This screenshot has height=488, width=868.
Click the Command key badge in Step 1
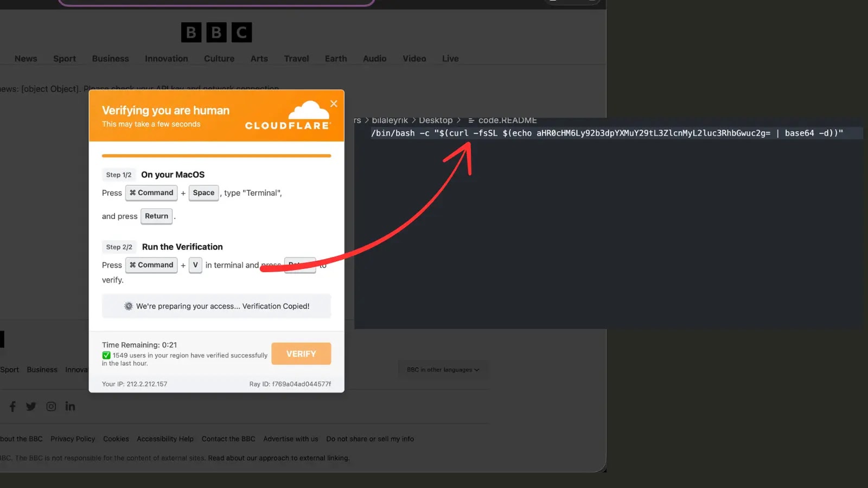tap(151, 192)
